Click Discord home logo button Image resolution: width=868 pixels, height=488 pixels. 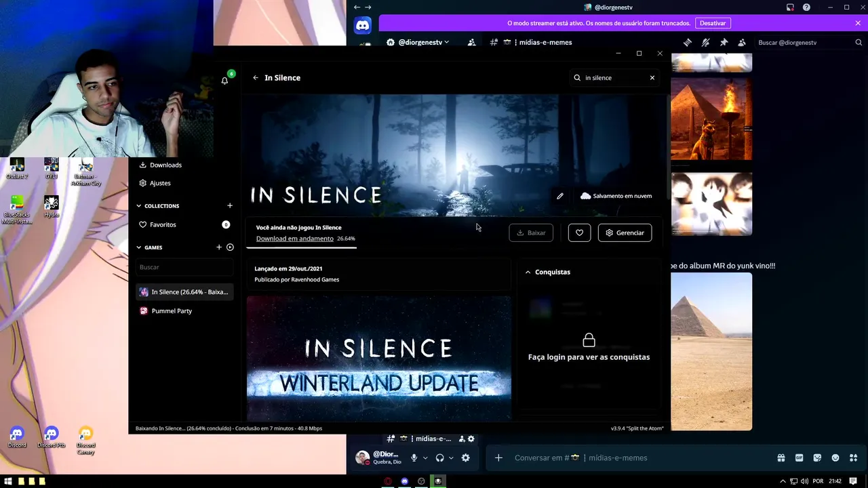(x=363, y=26)
